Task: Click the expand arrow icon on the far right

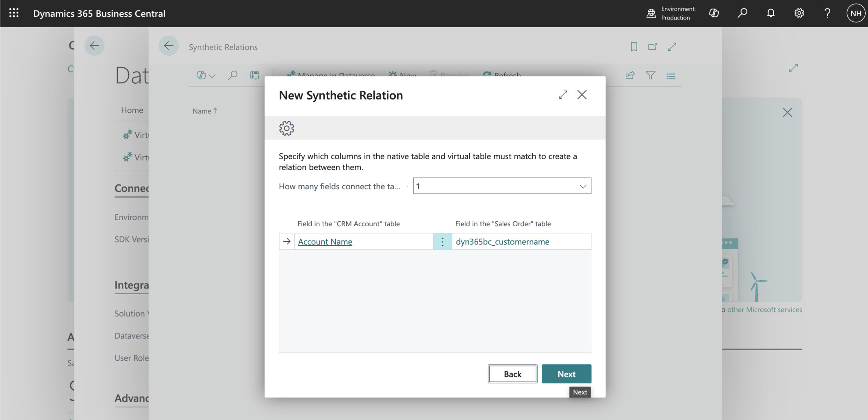Action: point(793,68)
